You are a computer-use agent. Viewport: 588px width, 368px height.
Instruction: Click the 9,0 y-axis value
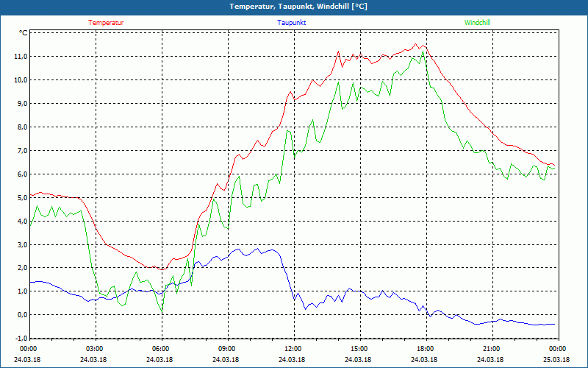tap(23, 103)
